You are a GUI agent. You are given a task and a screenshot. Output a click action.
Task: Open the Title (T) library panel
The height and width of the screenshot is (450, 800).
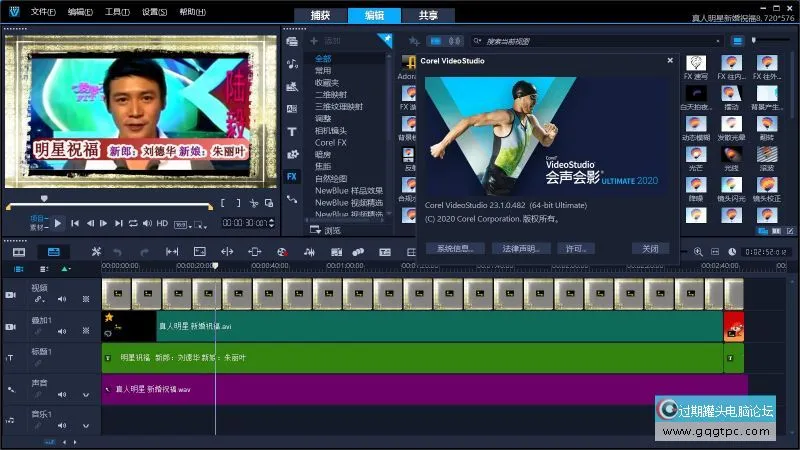[292, 131]
